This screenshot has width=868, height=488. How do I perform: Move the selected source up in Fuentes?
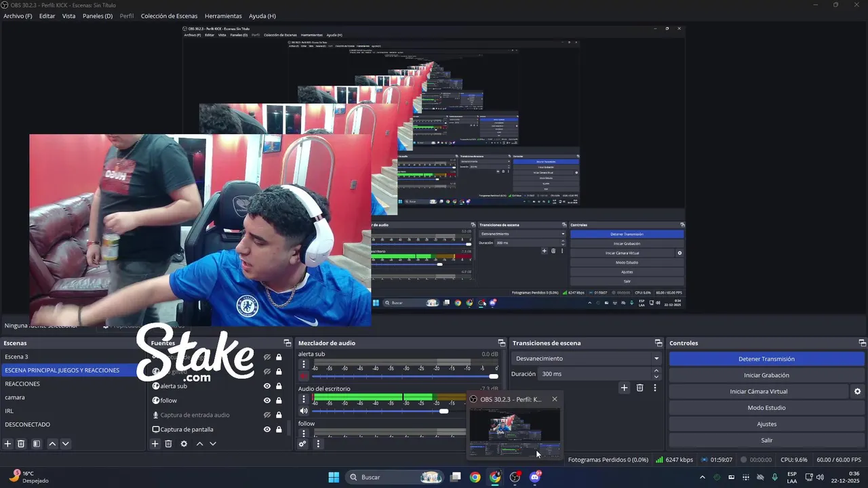click(199, 444)
